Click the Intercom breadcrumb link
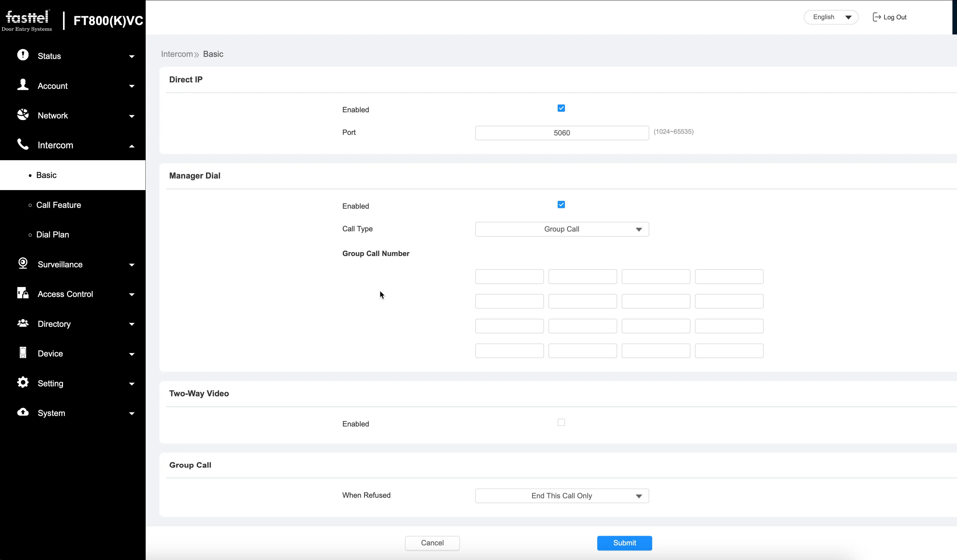Image resolution: width=957 pixels, height=560 pixels. (x=177, y=54)
